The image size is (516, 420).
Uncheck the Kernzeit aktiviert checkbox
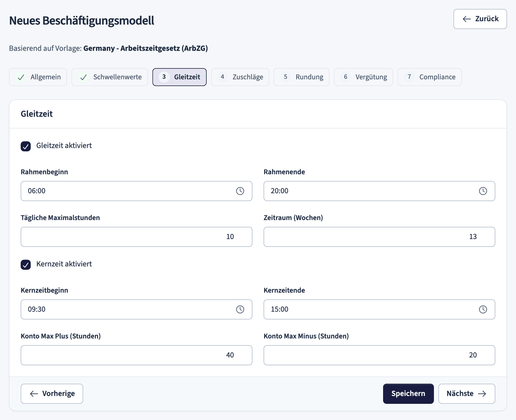coord(26,265)
